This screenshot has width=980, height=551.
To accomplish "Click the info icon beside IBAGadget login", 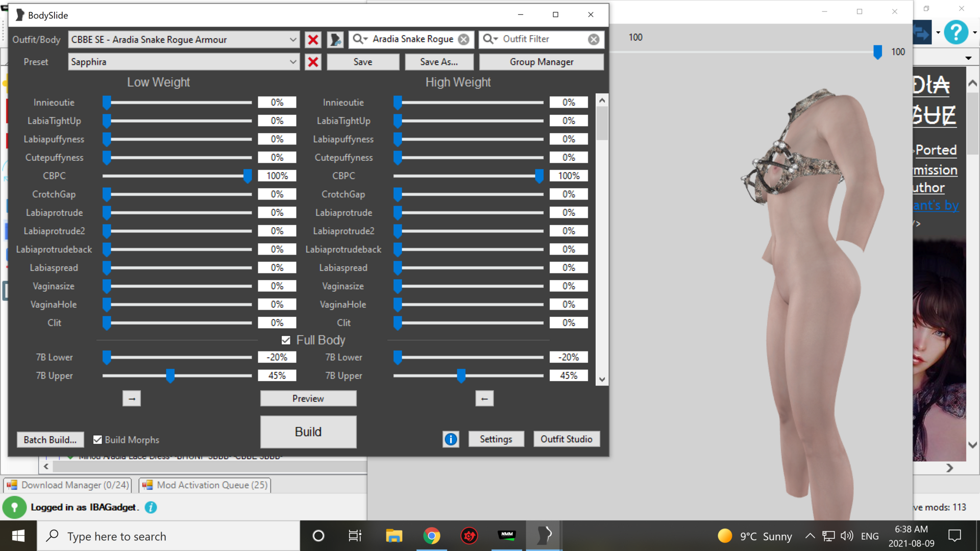I will click(x=151, y=507).
